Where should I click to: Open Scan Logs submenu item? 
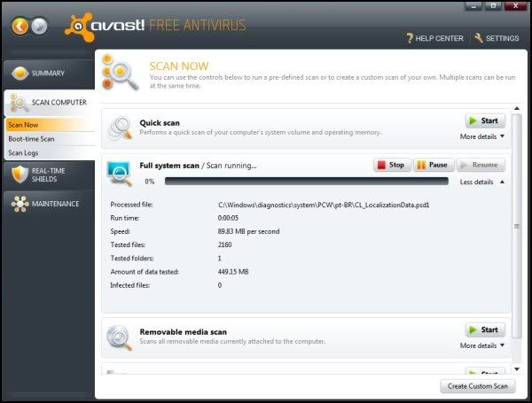pyautogui.click(x=50, y=153)
